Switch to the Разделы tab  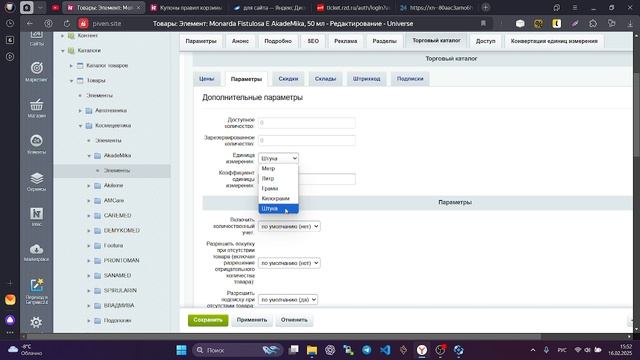tap(384, 41)
